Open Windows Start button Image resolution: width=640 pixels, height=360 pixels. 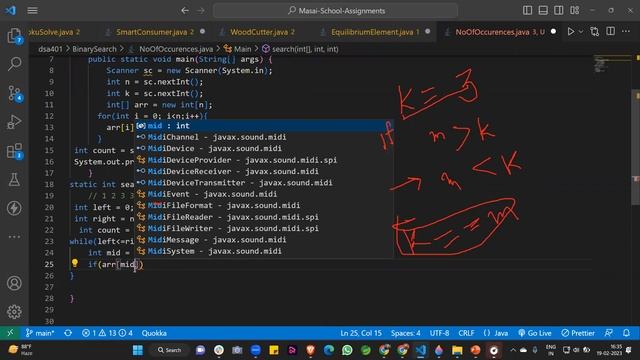[x=138, y=350]
